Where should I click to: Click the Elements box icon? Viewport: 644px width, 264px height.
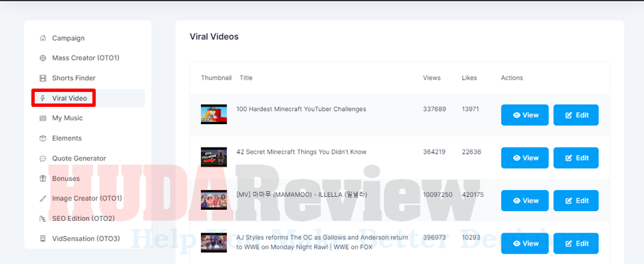click(43, 139)
